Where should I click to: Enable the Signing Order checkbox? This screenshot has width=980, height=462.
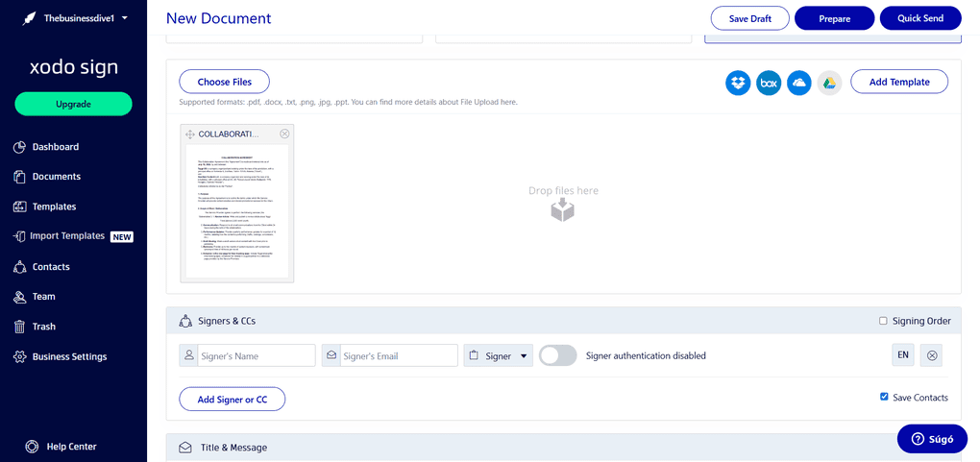(883, 321)
